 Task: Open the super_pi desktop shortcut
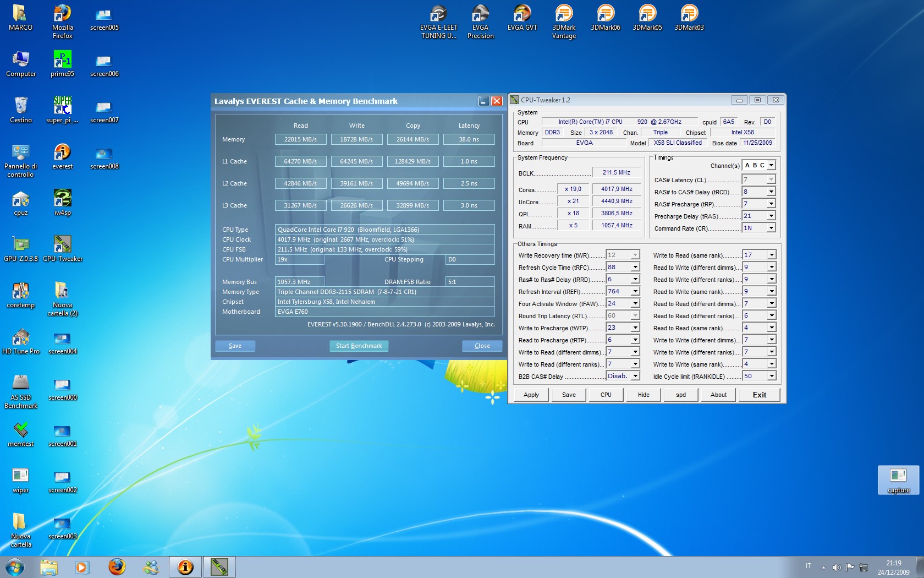(x=62, y=110)
